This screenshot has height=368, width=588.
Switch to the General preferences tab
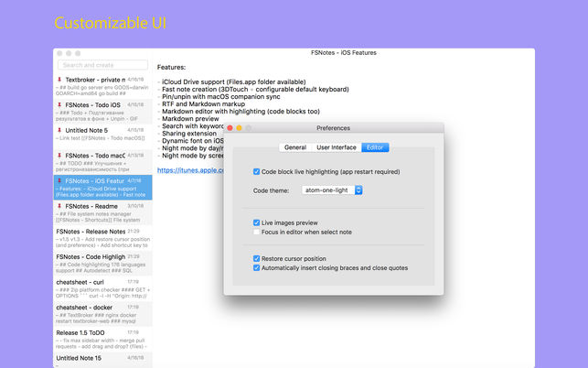pyautogui.click(x=295, y=147)
